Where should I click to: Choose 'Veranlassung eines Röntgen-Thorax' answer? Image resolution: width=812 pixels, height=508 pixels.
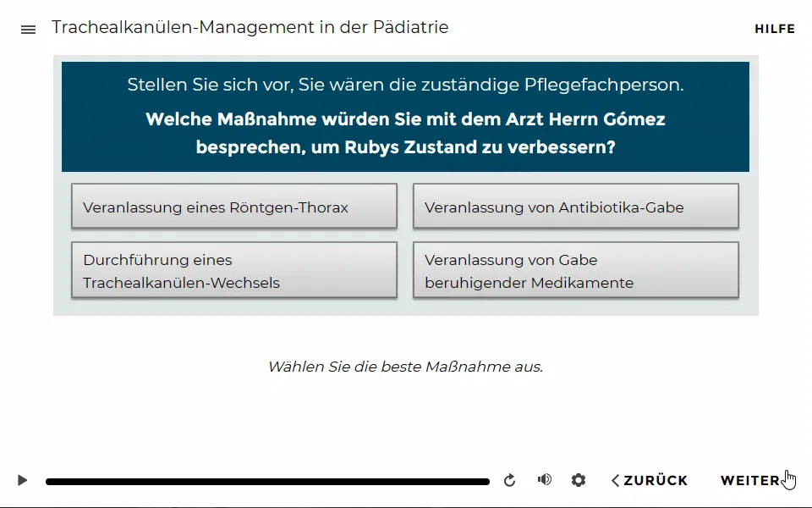click(x=234, y=206)
